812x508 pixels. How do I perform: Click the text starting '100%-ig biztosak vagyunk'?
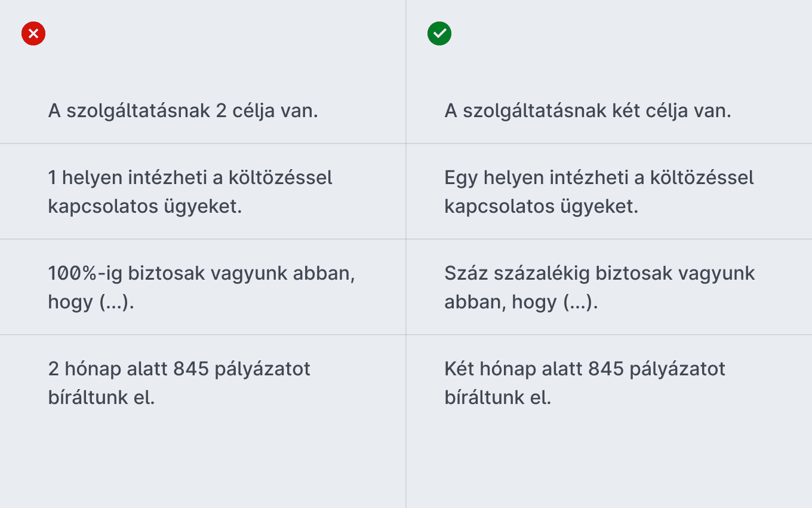(201, 287)
